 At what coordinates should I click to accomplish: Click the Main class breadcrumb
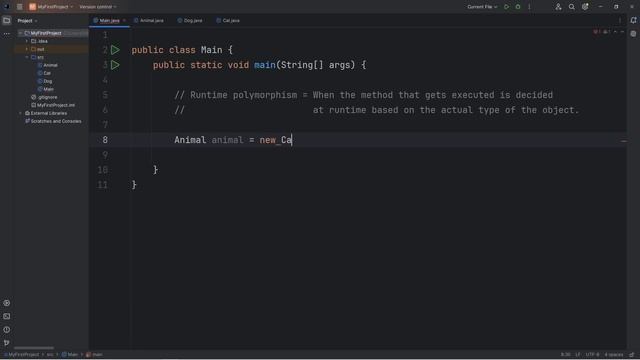pyautogui.click(x=70, y=355)
